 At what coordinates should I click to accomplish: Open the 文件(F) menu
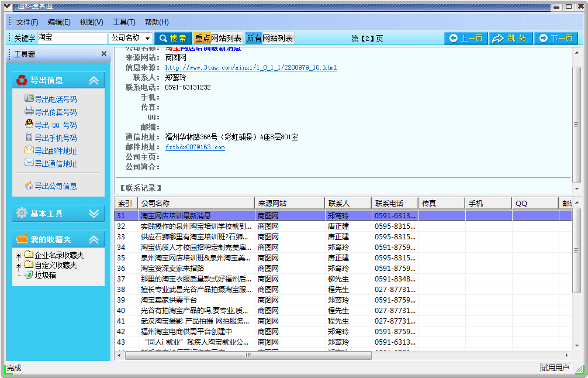[x=27, y=22]
